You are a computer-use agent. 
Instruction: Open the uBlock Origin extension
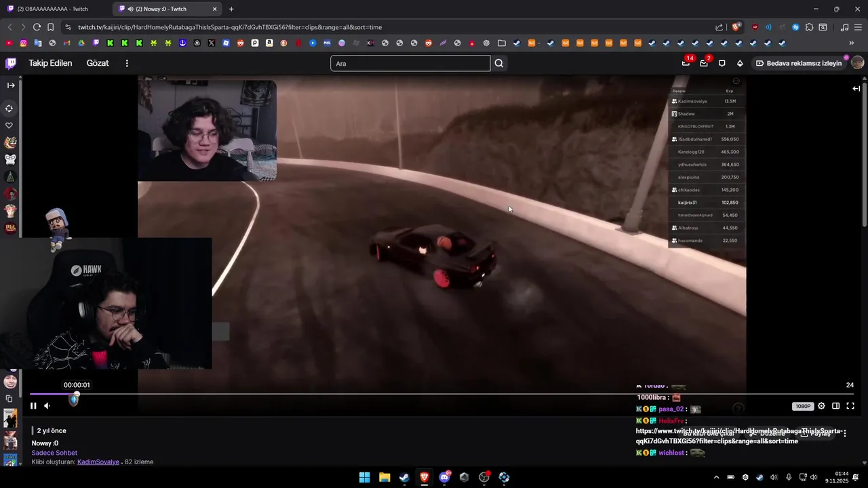(x=755, y=27)
